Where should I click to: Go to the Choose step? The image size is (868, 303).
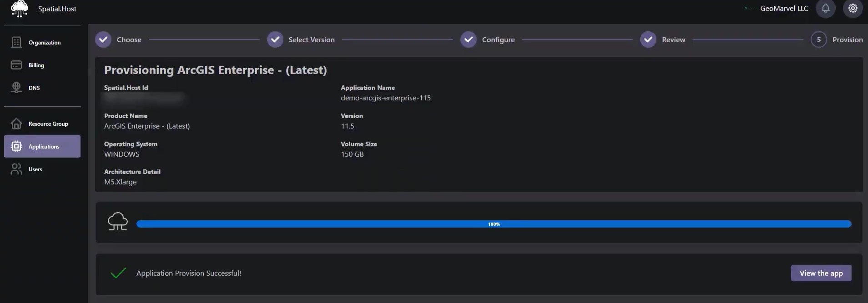click(x=104, y=40)
